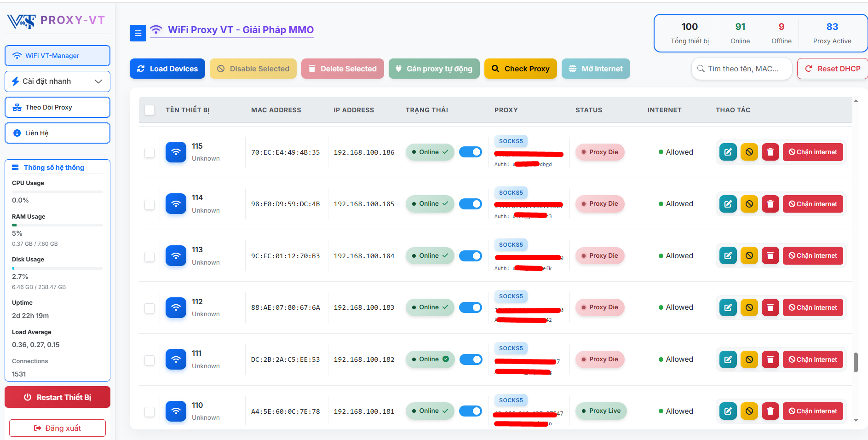Select the WiFi device icon for device 115
The height and width of the screenshot is (440, 868).
175,152
